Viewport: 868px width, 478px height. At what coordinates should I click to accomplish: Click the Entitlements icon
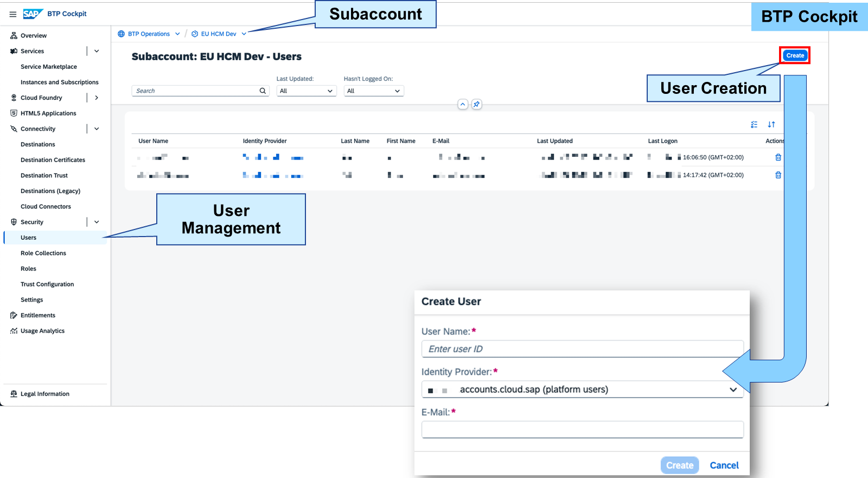pos(14,315)
